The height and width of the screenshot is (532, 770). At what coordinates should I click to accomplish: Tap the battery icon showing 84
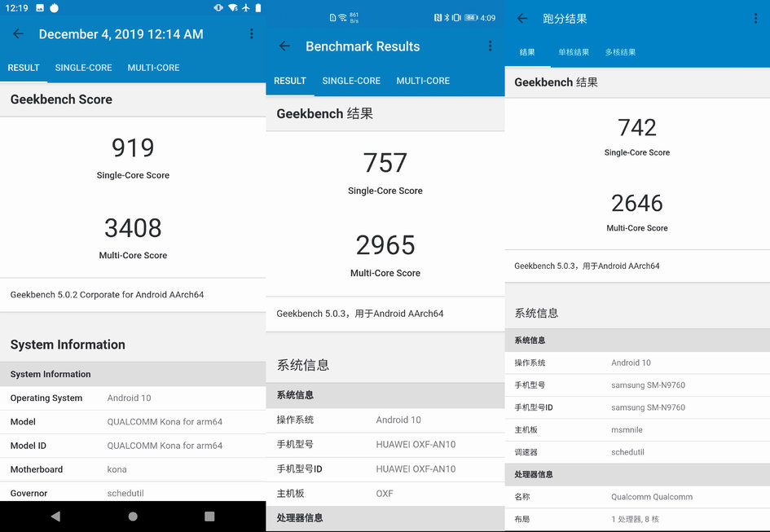pos(471,18)
